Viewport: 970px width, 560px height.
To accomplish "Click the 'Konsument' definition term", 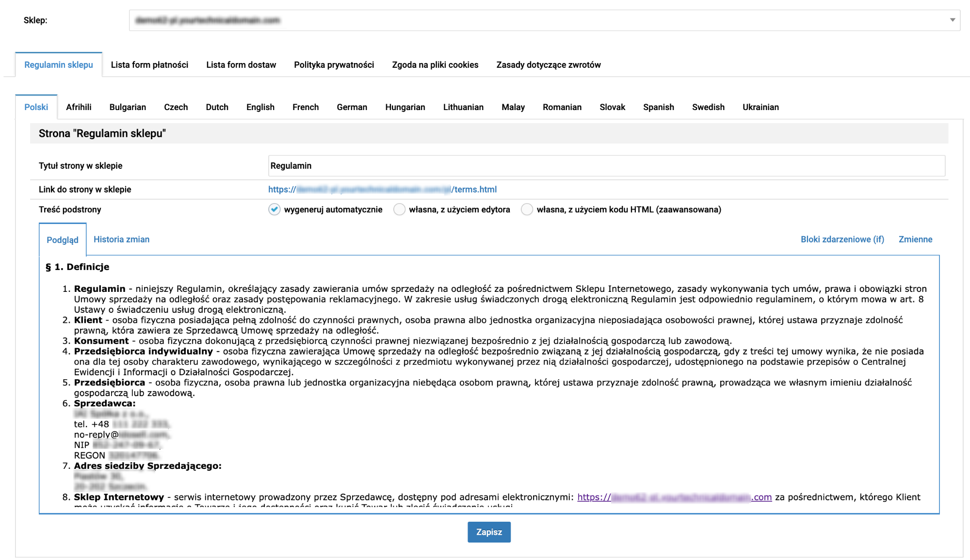I will tap(101, 341).
